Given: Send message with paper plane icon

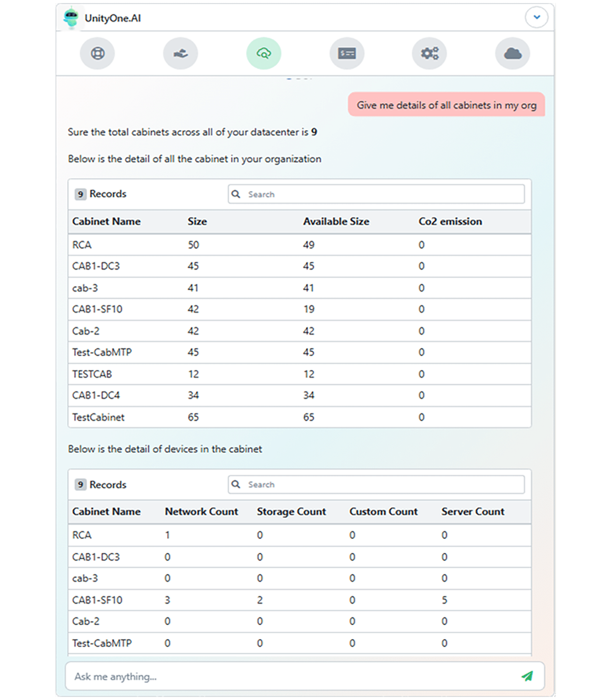Looking at the screenshot, I should 527,676.
